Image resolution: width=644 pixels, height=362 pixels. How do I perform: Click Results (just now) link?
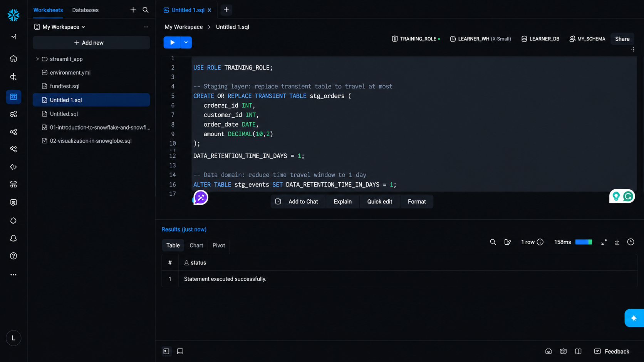click(x=184, y=229)
